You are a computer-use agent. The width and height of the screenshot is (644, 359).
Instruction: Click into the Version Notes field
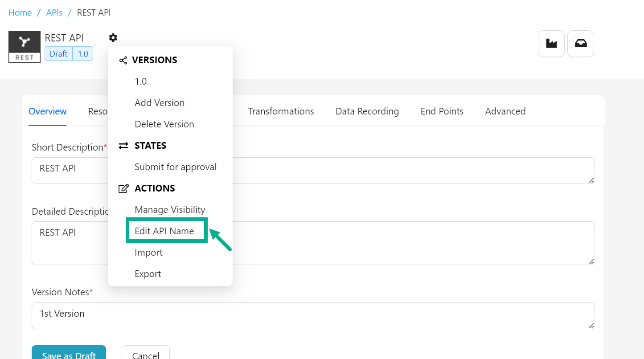[x=313, y=316]
